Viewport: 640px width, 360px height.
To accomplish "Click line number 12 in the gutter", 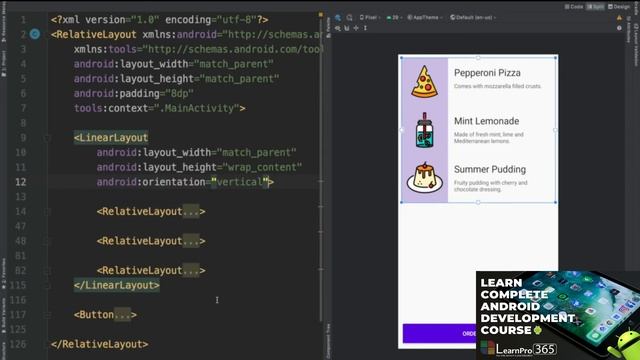I will [21, 182].
